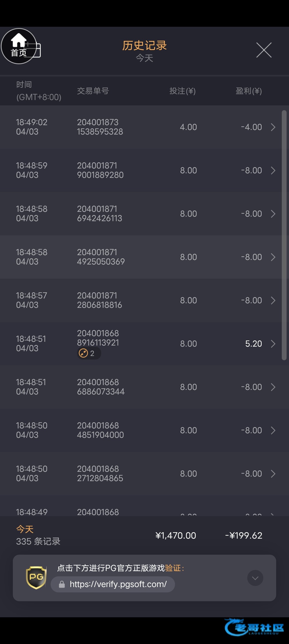Close the 历史记录 history panel
289x644 pixels.
[x=264, y=50]
